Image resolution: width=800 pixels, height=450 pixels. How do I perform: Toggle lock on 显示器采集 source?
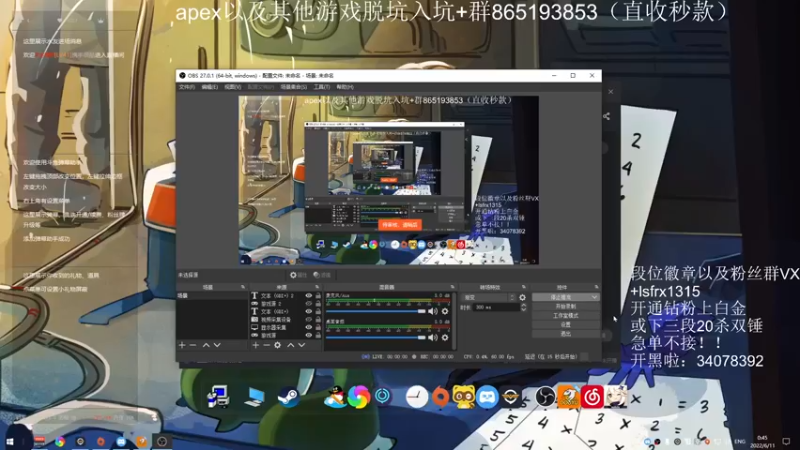click(318, 328)
